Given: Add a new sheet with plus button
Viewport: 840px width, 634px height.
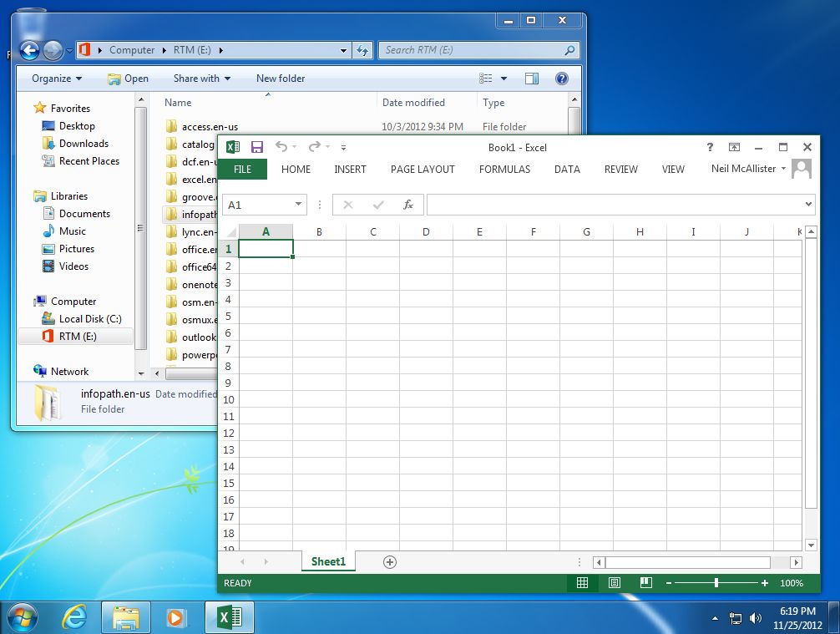Looking at the screenshot, I should (389, 562).
